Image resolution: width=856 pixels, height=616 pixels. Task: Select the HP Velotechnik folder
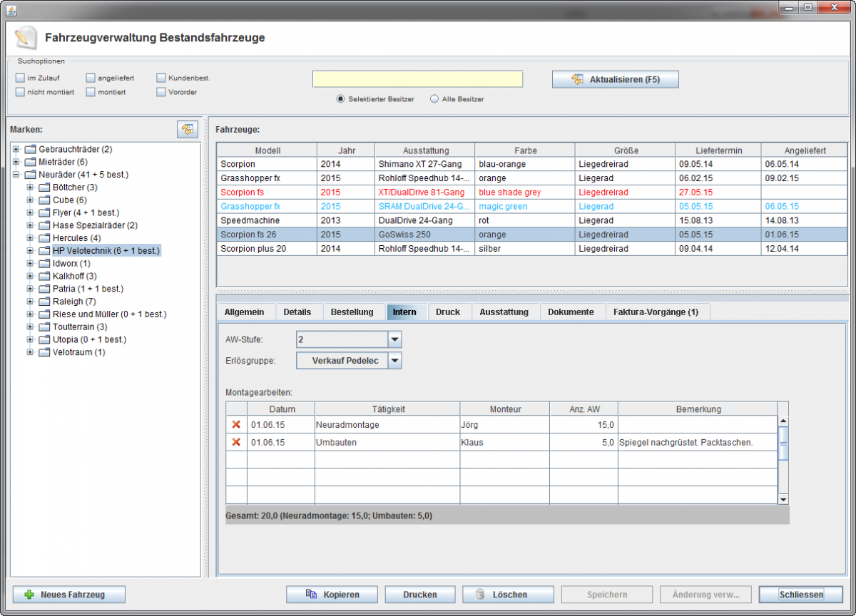(x=106, y=250)
